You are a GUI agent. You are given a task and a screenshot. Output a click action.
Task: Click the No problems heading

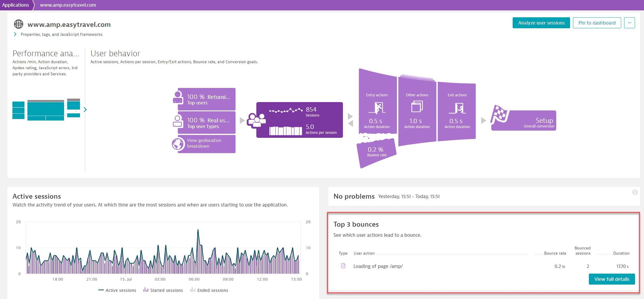pos(354,196)
